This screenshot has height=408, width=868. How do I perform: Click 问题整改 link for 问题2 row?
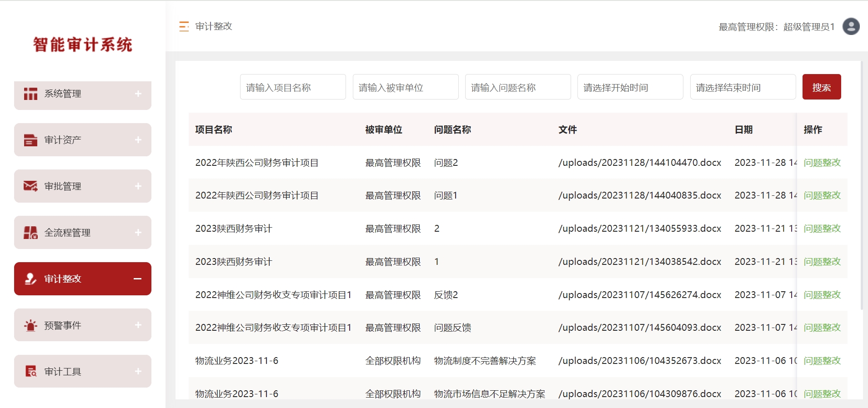822,163
